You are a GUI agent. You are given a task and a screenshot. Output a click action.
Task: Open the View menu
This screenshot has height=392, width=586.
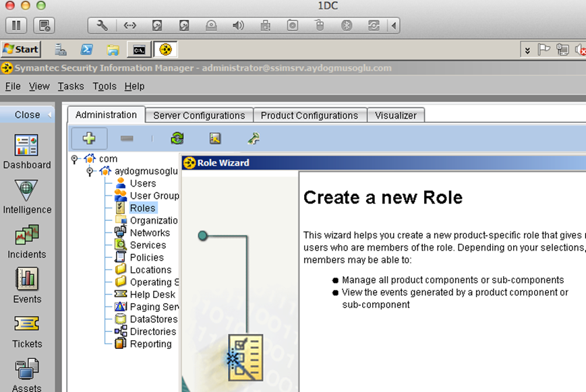39,86
